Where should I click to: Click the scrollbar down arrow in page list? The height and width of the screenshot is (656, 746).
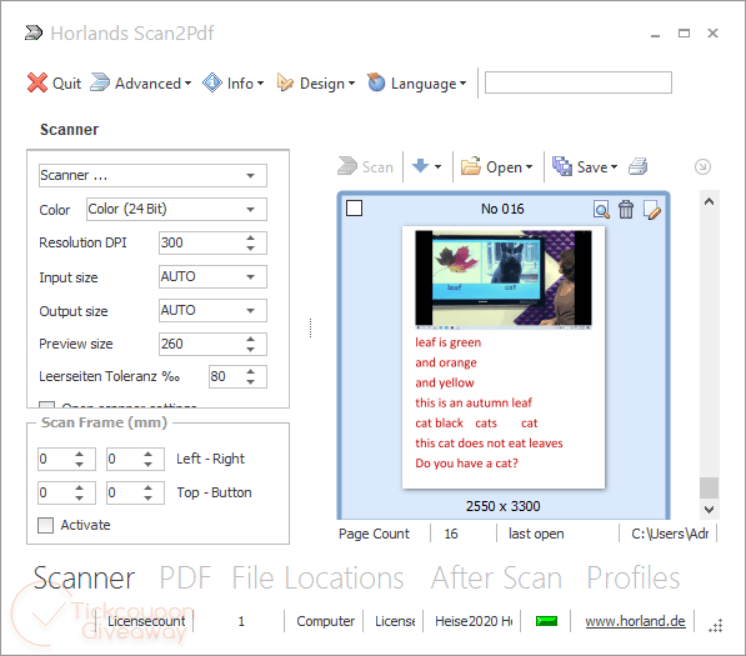(709, 509)
